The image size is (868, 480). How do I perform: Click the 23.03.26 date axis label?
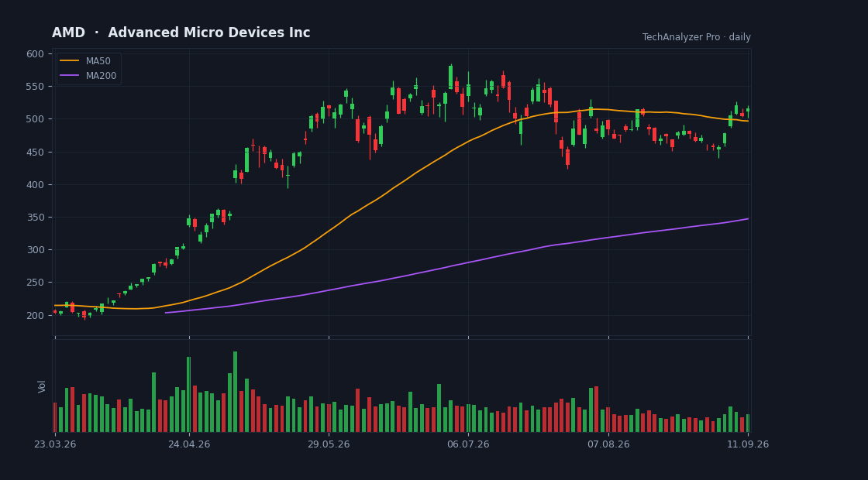tap(54, 444)
